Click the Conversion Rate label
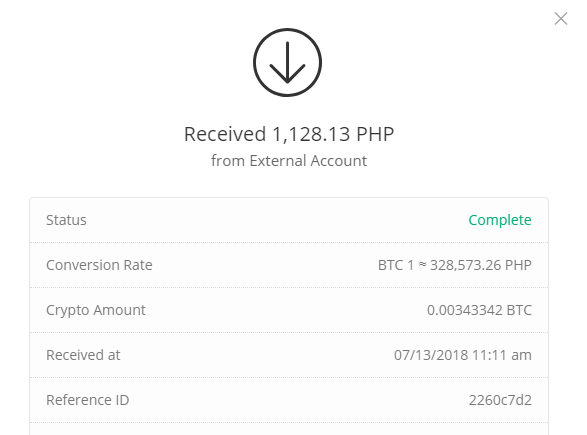The height and width of the screenshot is (435, 587). tap(99, 265)
